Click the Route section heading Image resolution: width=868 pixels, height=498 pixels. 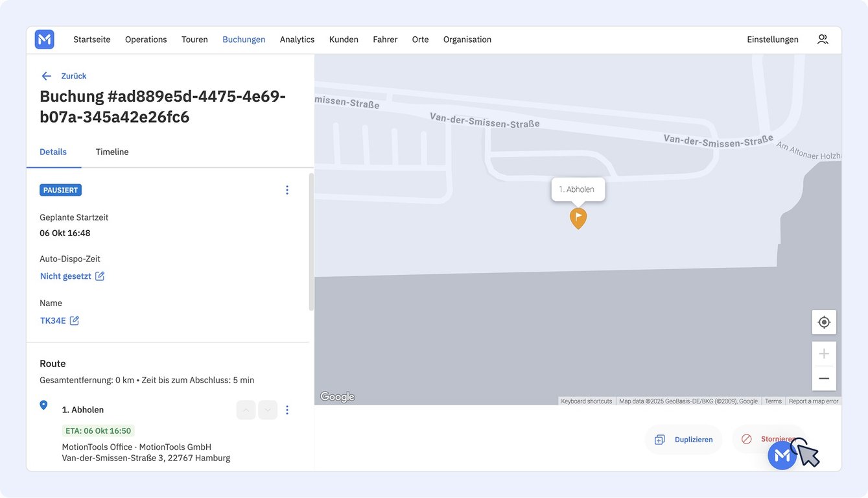click(x=53, y=364)
